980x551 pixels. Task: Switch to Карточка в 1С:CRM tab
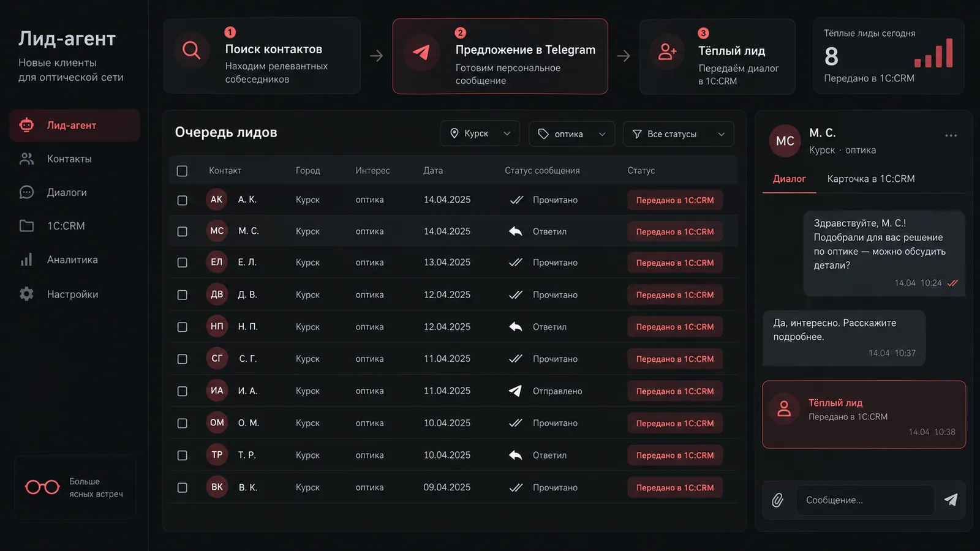pos(871,179)
